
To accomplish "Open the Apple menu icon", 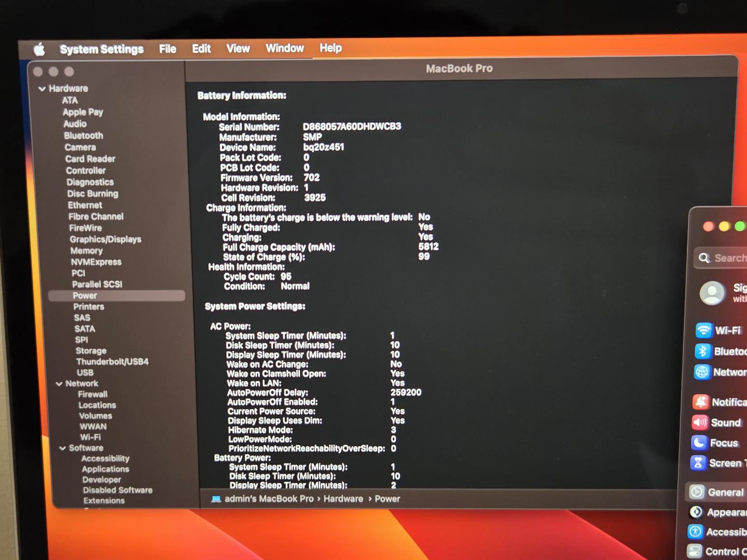I will 39,50.
